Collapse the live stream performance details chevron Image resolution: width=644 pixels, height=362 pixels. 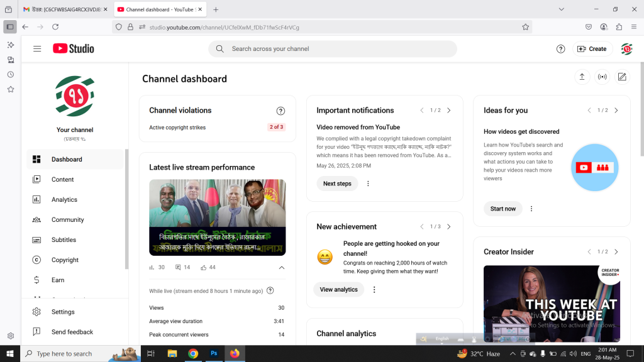pos(281,268)
